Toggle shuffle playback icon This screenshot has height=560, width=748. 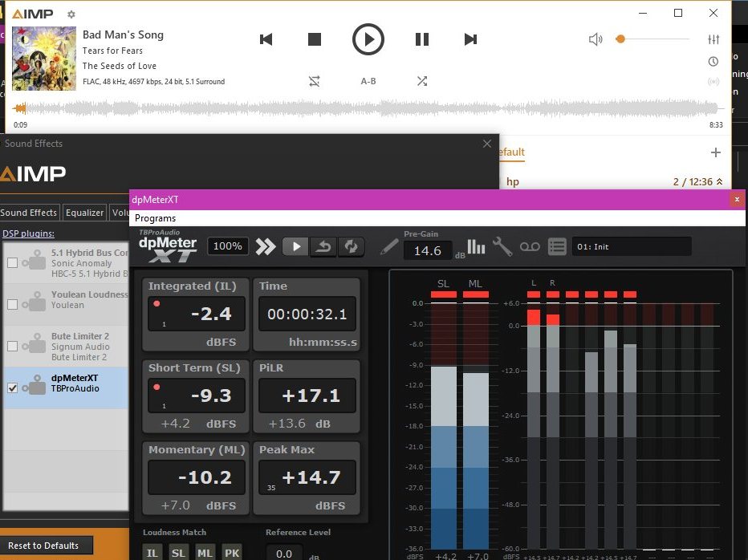[x=421, y=81]
